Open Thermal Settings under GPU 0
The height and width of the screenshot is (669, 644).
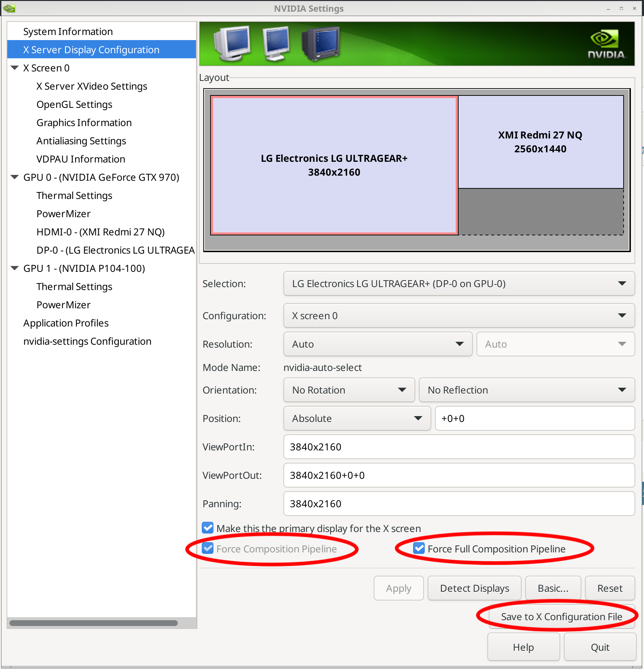click(74, 195)
